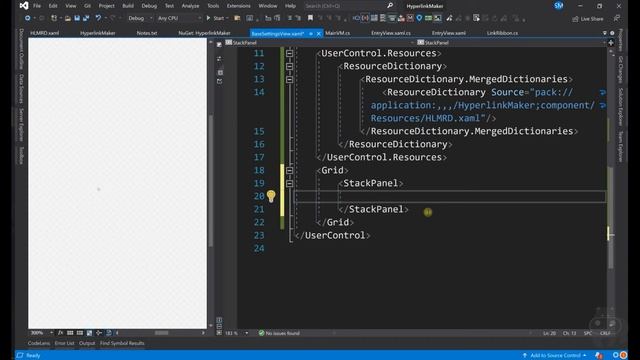Open the Extensions menu
The width and height of the screenshot is (640, 360).
tap(238, 6)
